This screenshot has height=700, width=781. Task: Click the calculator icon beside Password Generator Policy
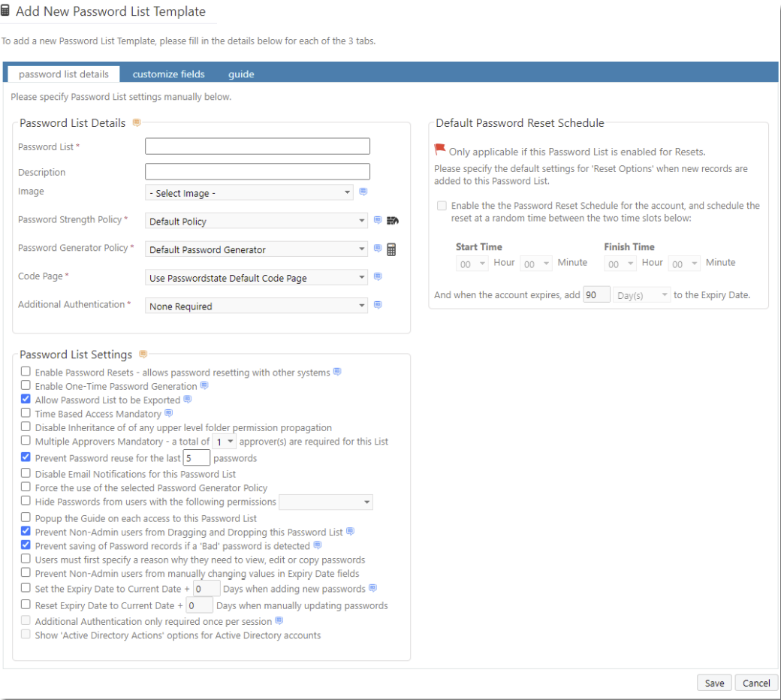pos(391,250)
